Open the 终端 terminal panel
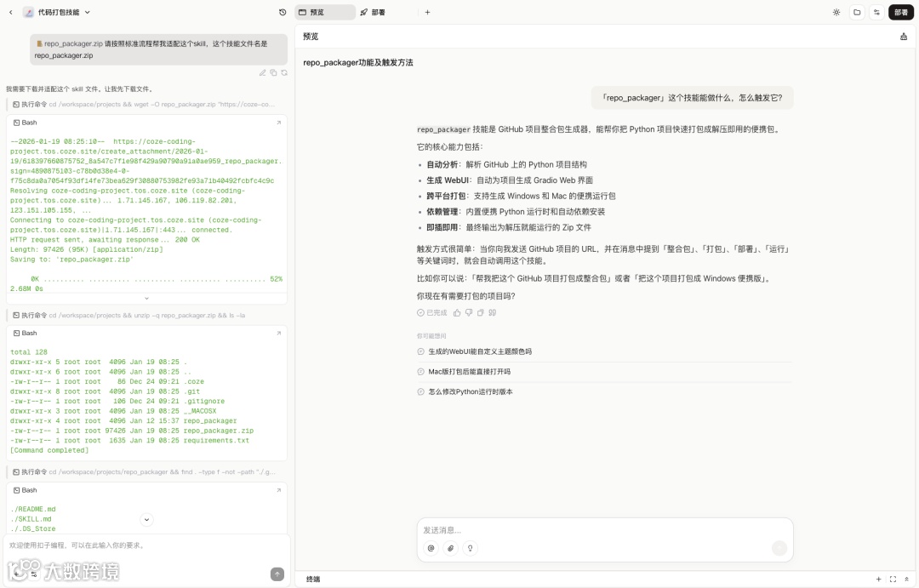Screen dimensions: 919x588 click(313, 579)
